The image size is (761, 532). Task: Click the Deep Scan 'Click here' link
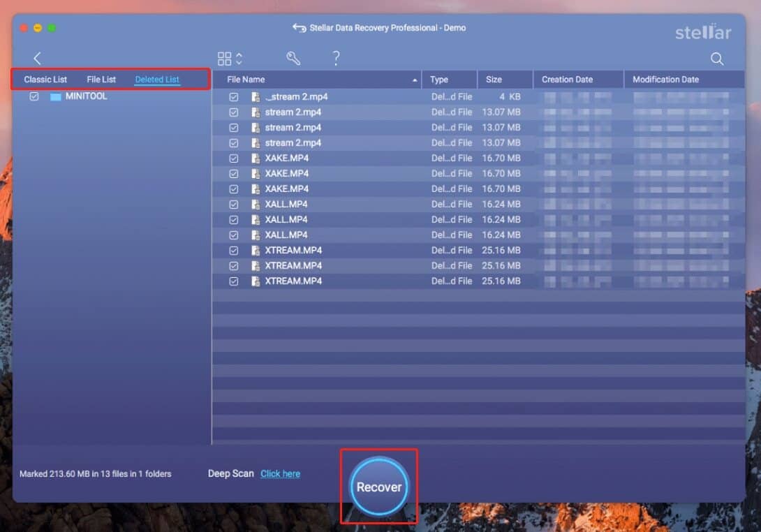(x=280, y=473)
